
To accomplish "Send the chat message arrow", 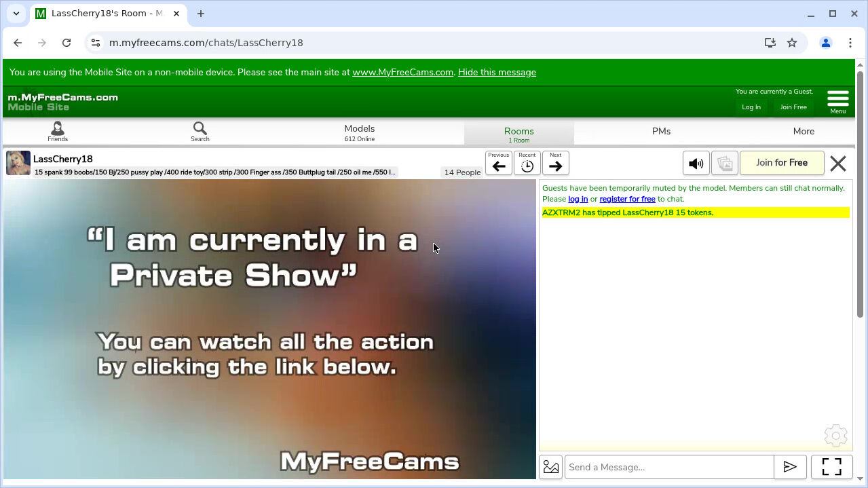I will pos(790,467).
